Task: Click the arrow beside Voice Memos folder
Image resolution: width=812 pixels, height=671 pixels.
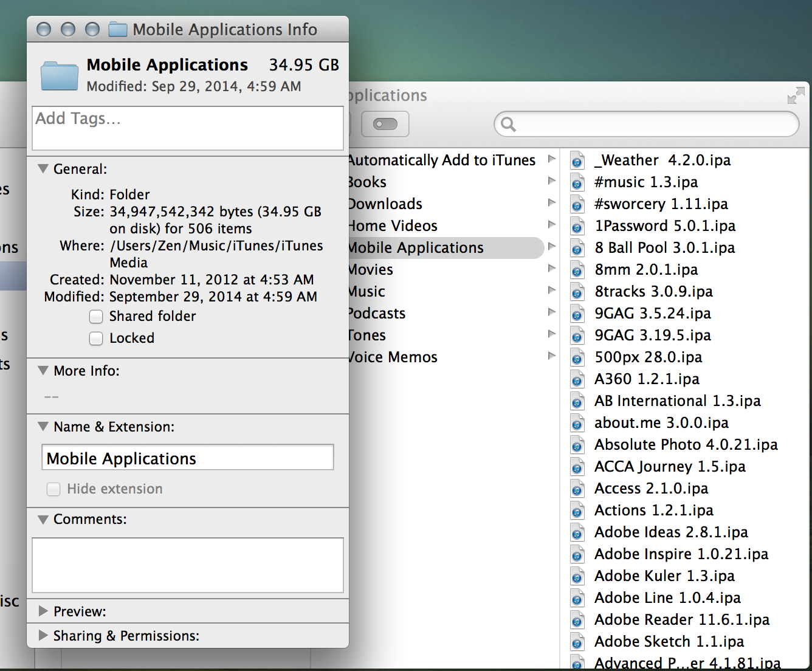Action: (x=551, y=356)
